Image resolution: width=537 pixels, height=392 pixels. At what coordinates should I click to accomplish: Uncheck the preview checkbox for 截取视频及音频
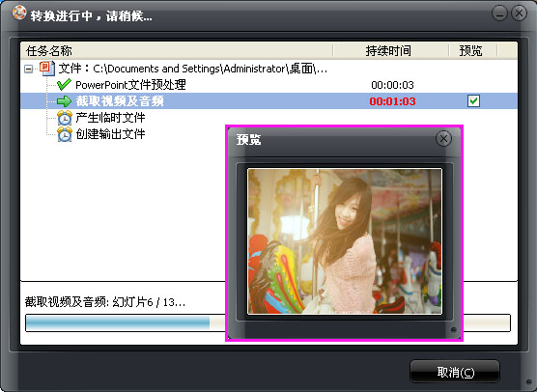point(473,101)
